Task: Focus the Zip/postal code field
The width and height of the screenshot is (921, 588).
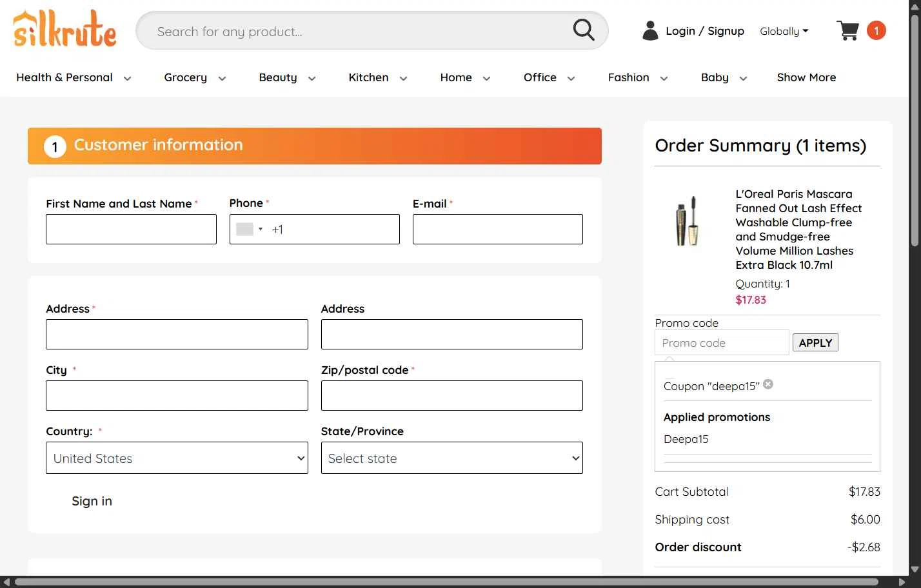Action: pos(451,395)
